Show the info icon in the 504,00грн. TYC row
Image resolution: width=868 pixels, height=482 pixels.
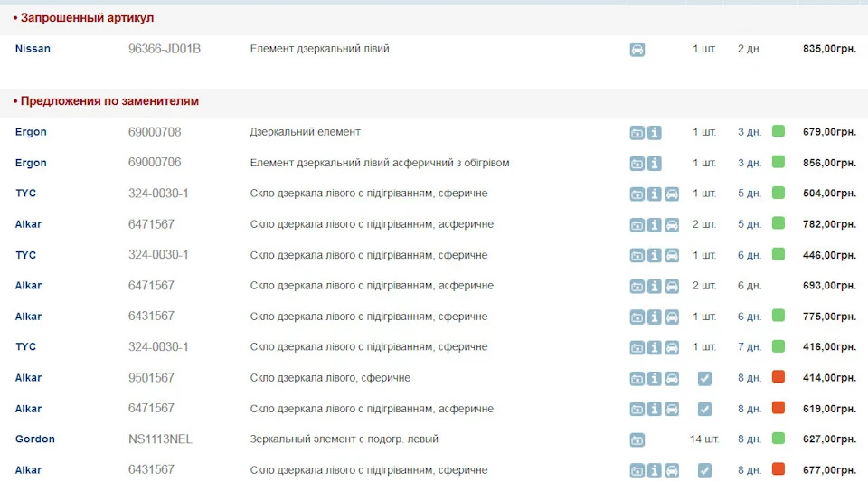[x=655, y=194]
